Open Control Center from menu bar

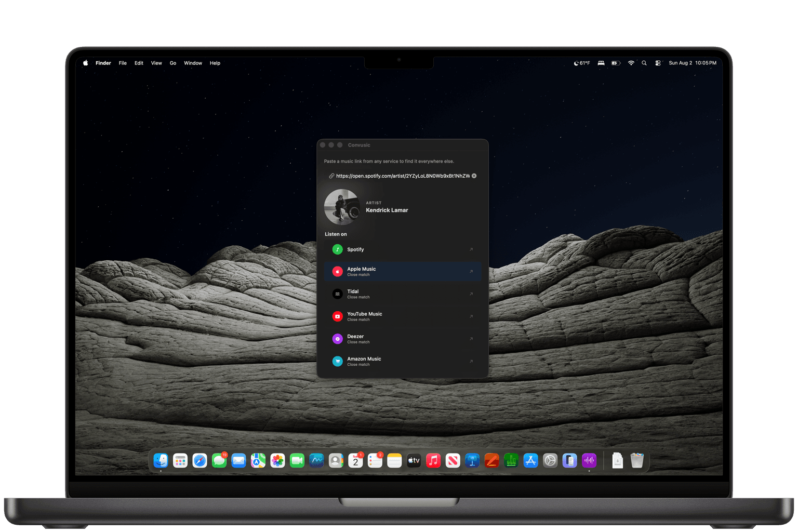658,63
